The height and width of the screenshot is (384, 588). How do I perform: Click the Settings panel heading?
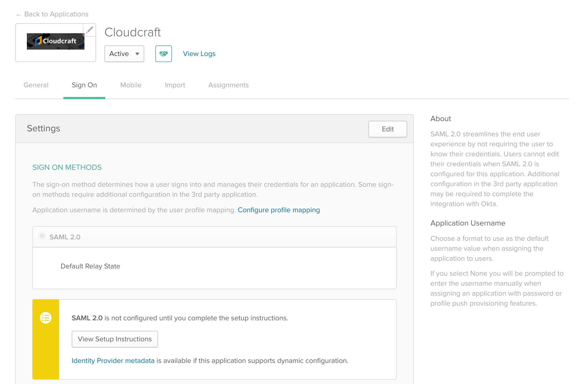[43, 129]
